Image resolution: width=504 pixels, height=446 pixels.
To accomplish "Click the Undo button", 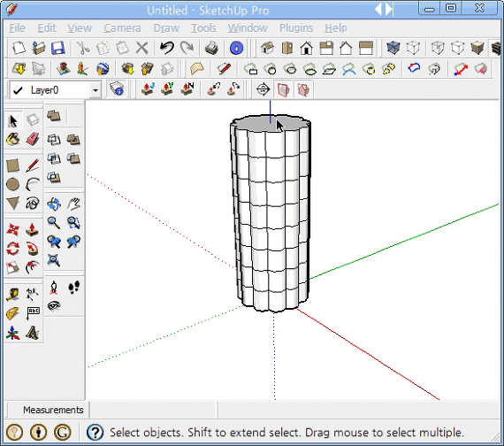I will tap(167, 48).
